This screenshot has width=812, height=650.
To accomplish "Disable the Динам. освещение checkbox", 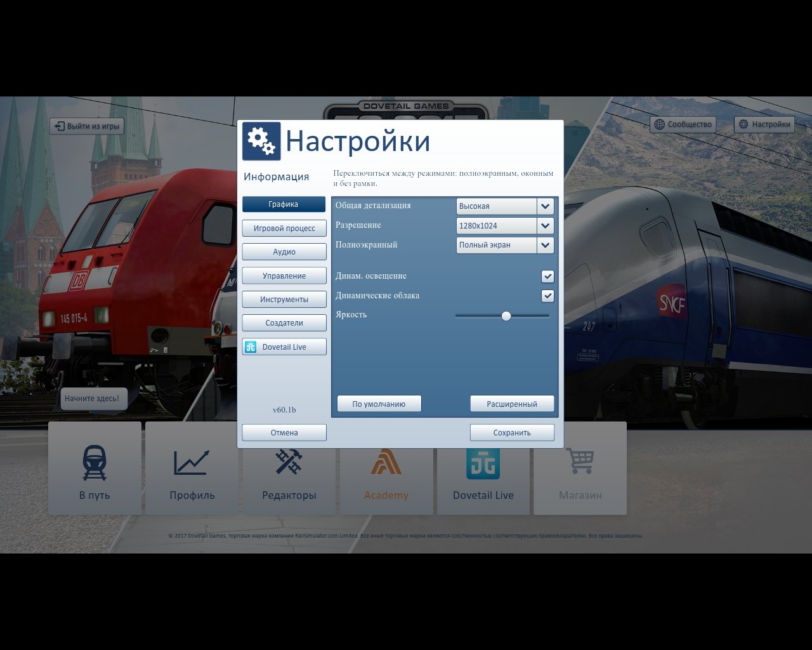I will point(547,277).
